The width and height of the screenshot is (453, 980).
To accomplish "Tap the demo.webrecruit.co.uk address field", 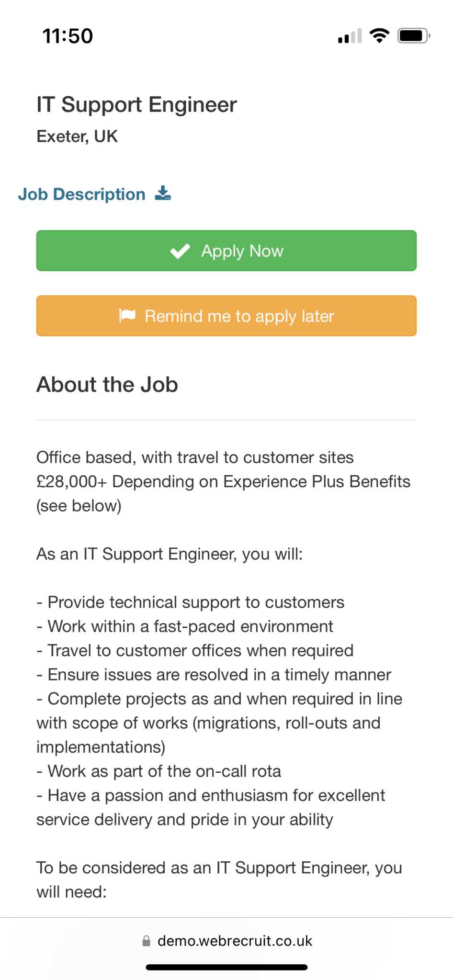I will [235, 941].
